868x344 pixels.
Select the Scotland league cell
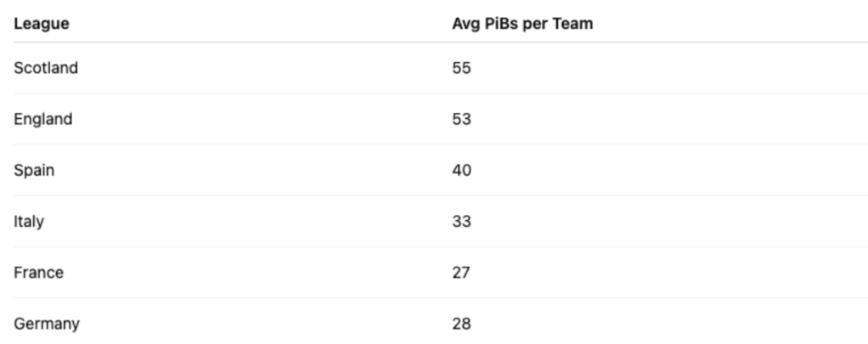[x=46, y=68]
